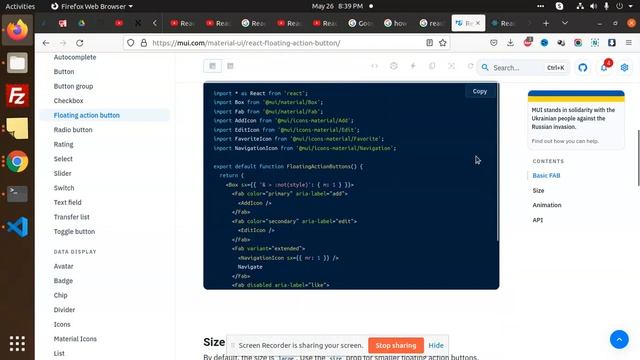Open system status menu power icon
Screen dimensions: 640x360
[620, 6]
